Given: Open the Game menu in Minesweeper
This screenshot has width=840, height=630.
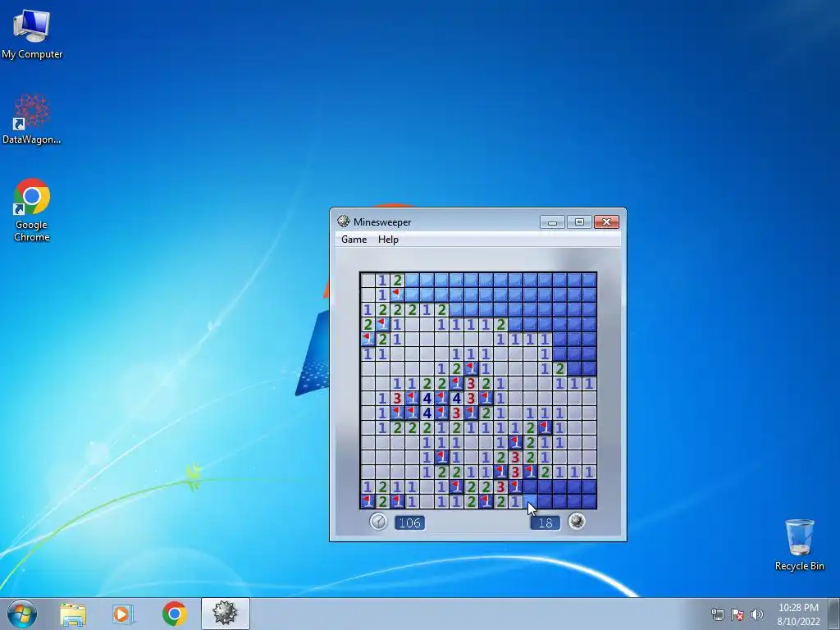Looking at the screenshot, I should tap(354, 240).
